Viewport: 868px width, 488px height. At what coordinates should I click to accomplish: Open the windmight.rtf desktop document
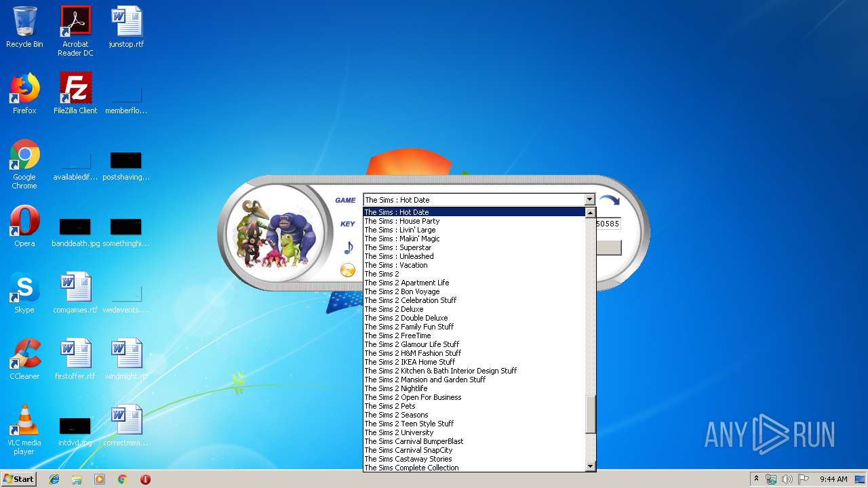(x=126, y=359)
